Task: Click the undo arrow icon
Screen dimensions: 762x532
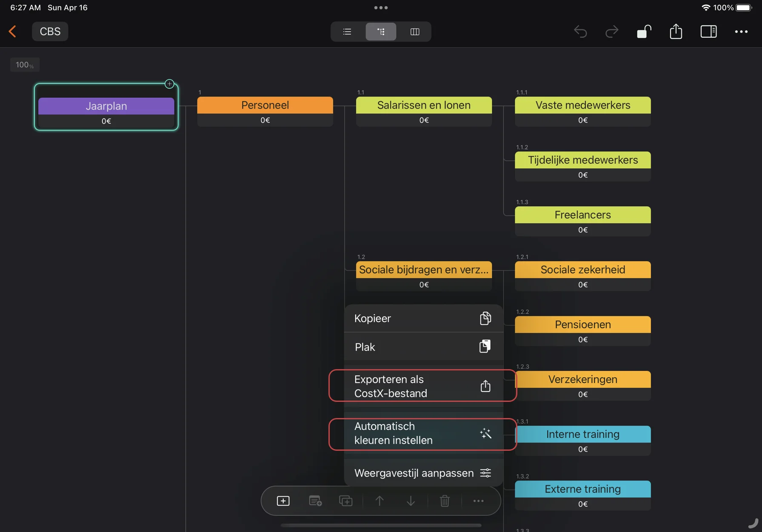Action: pos(580,31)
